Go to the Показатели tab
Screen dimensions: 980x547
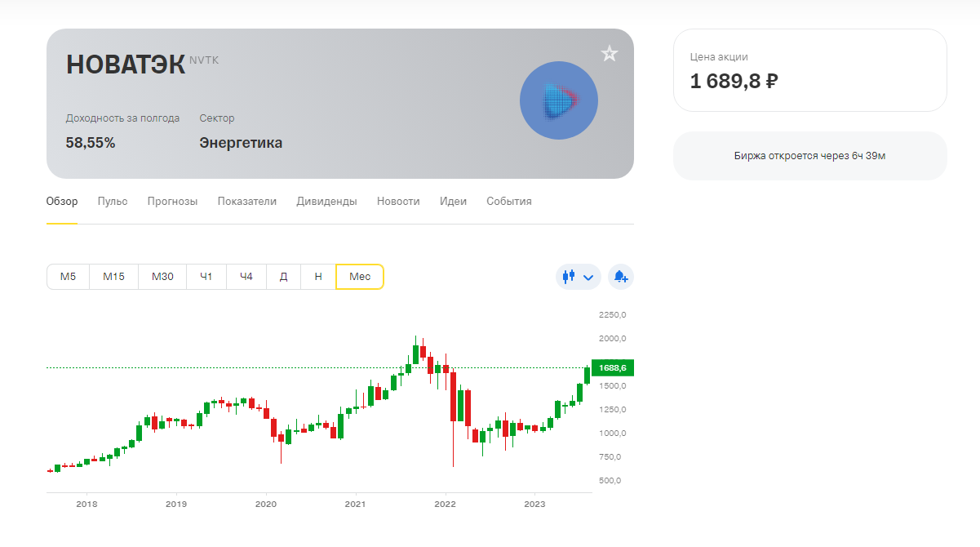point(247,202)
